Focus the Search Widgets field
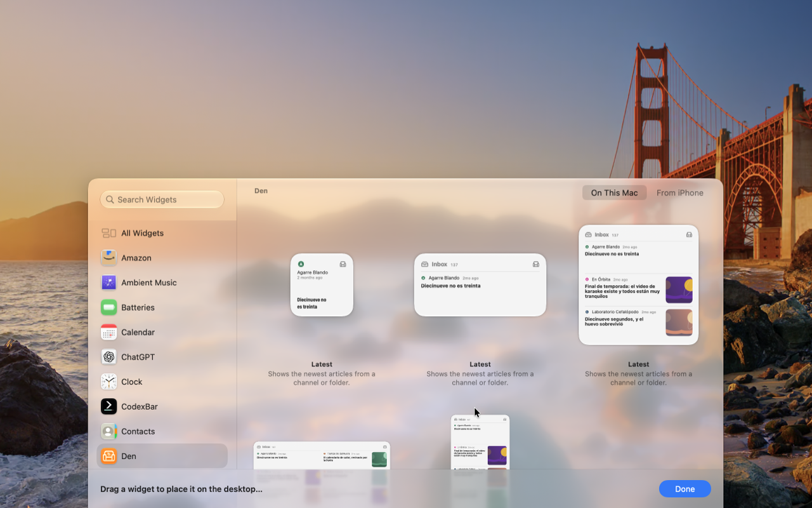Screen dimensions: 812x508 [162, 199]
